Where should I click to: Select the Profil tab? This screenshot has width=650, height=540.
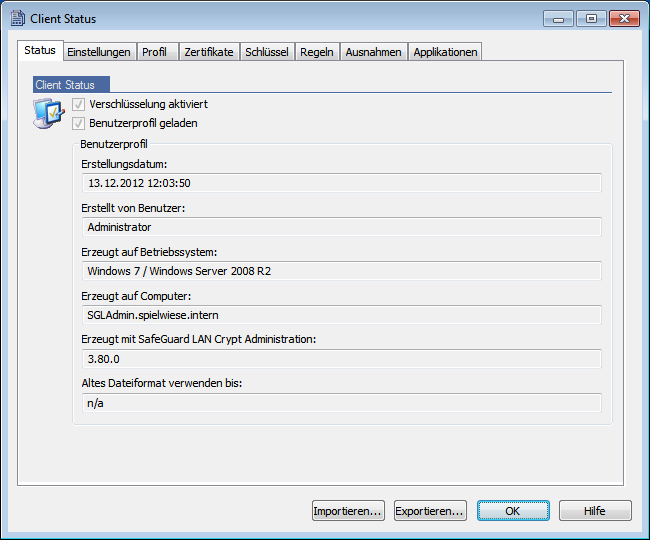[154, 52]
